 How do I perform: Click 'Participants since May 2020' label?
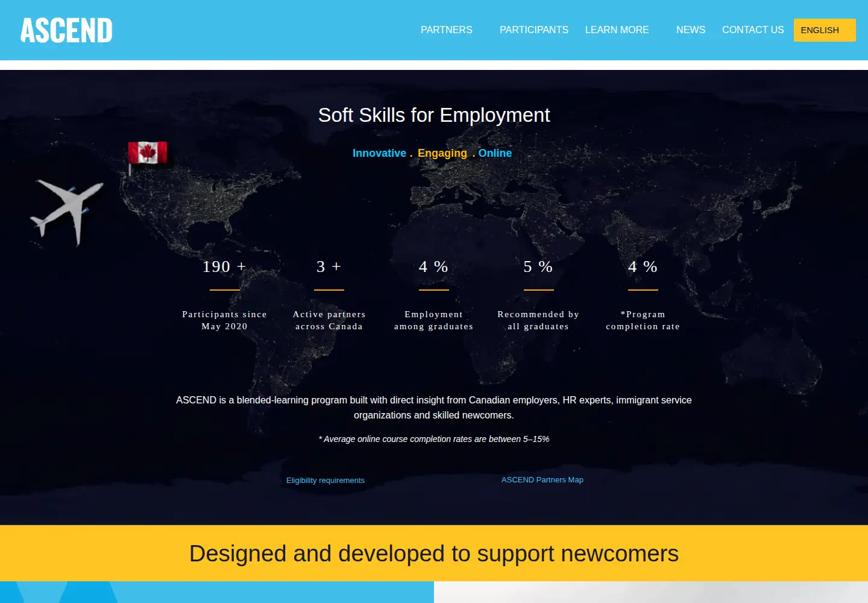coord(224,320)
